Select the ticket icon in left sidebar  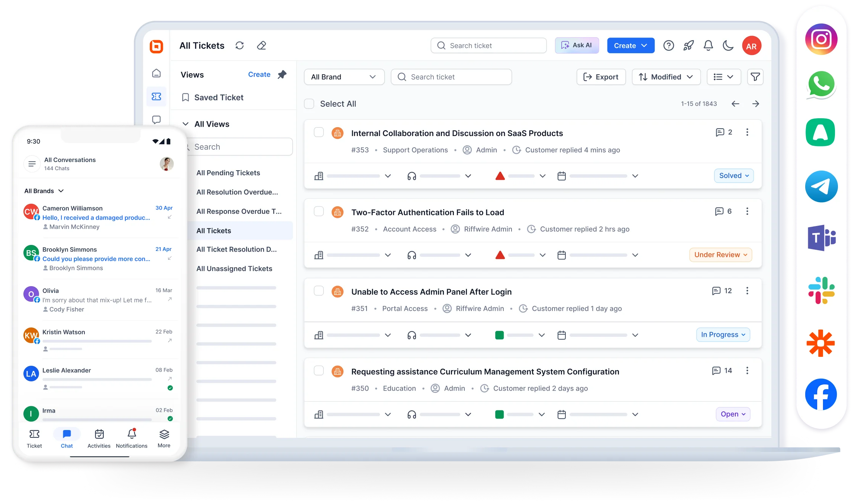pos(157,97)
